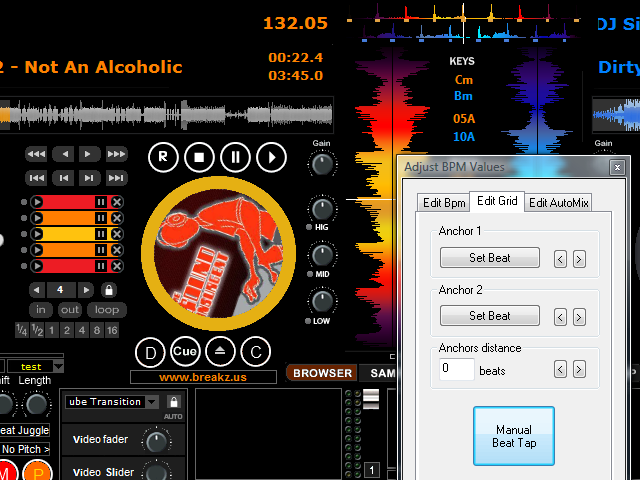This screenshot has height=480, width=640.
Task: Click the Beat Juggle button
Action: coord(25,430)
